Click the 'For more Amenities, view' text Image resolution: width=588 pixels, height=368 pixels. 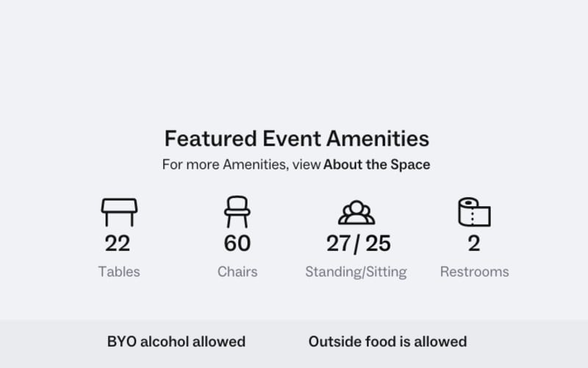click(241, 164)
